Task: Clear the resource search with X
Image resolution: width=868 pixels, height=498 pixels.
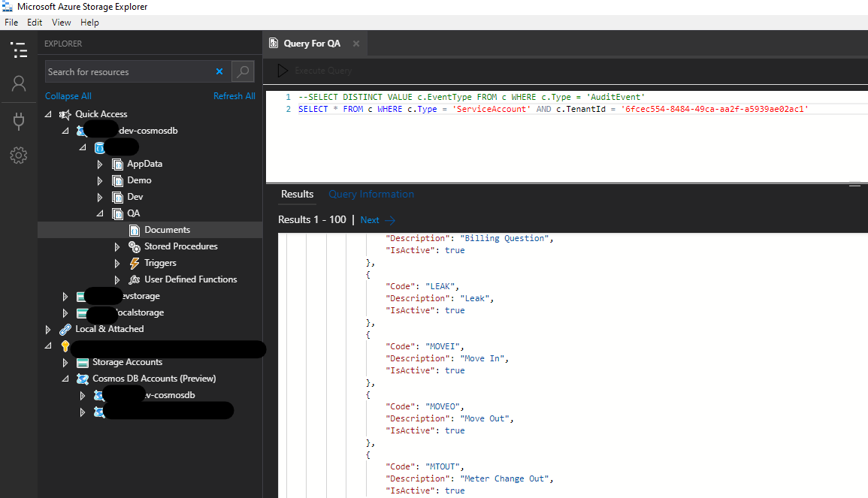Action: (219, 71)
